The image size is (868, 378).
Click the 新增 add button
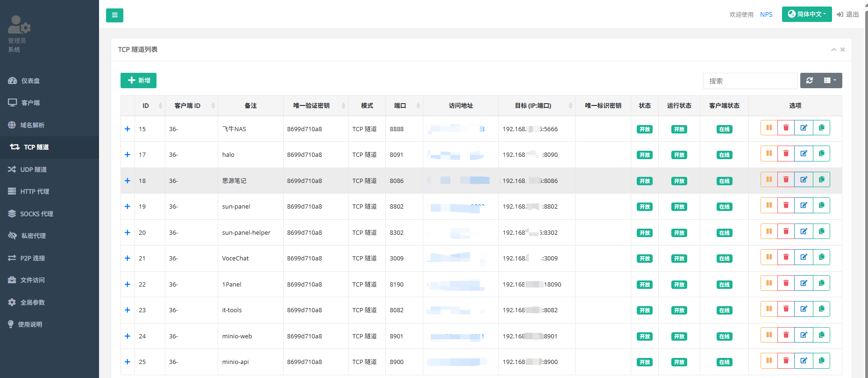tap(138, 81)
